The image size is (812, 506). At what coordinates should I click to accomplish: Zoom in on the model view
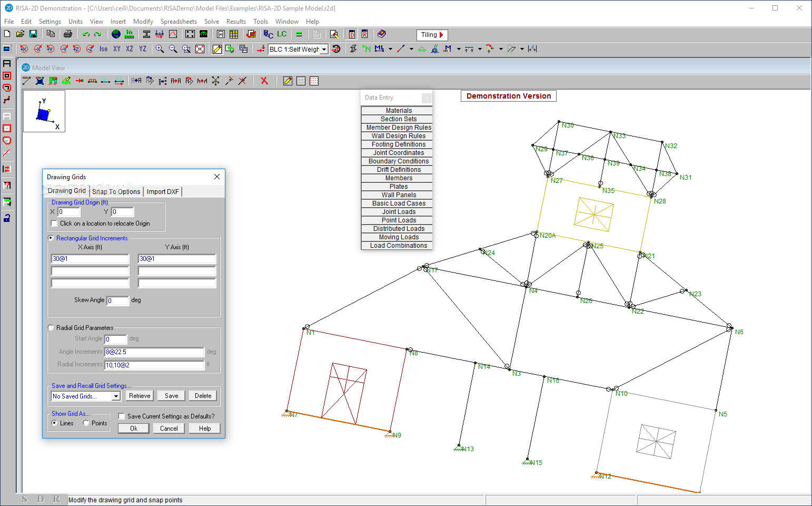(160, 49)
